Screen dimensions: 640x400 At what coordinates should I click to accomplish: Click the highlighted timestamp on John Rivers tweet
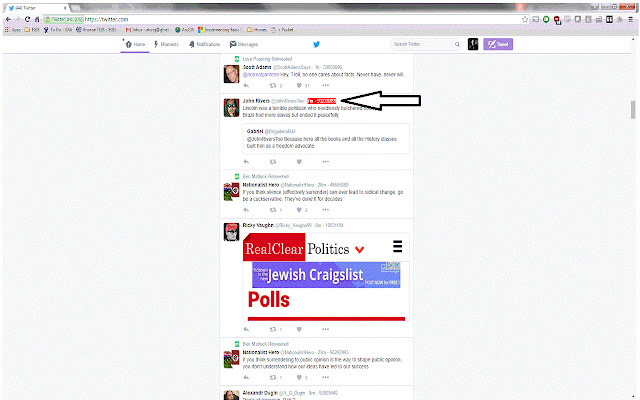(322, 101)
